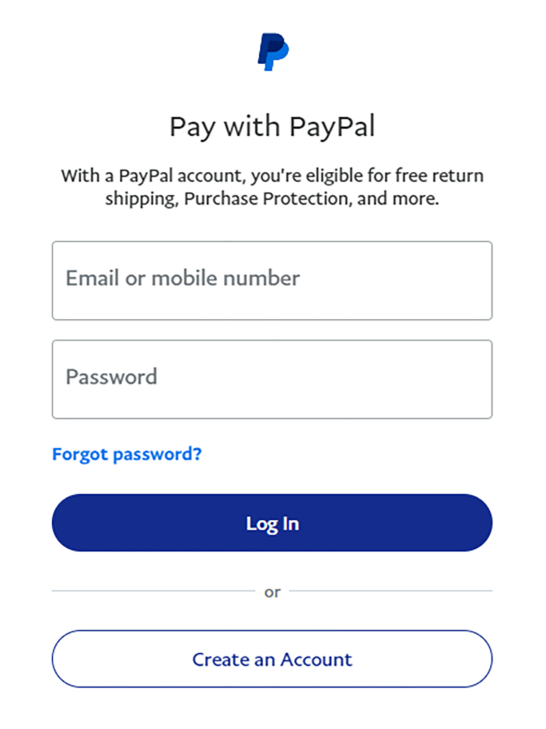Screen dimensions: 546x729
Task: Start signup with the outlined account button
Action: 272,659
